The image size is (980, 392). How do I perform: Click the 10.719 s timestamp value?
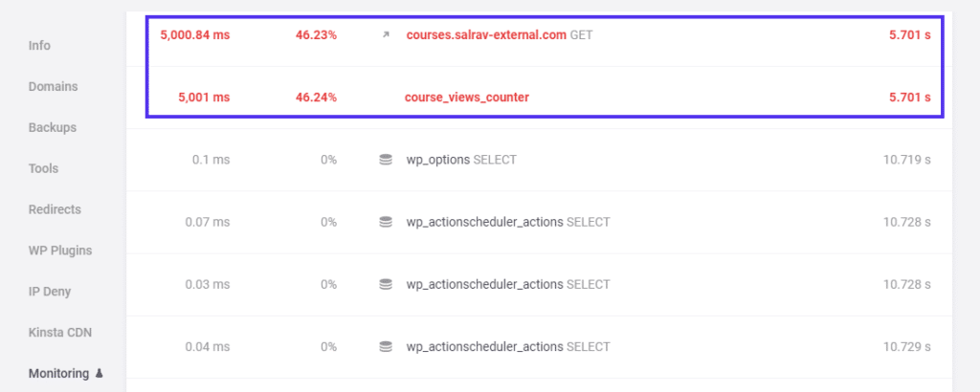click(906, 160)
